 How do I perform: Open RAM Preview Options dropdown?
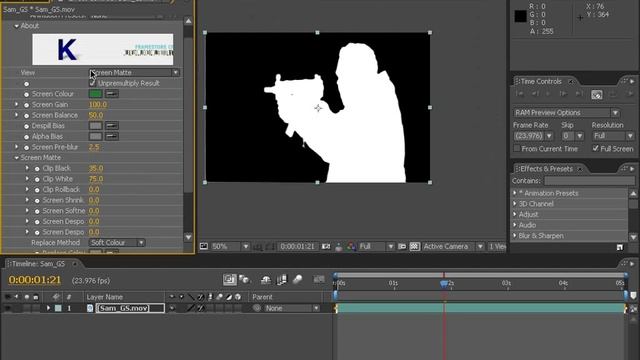click(567, 113)
